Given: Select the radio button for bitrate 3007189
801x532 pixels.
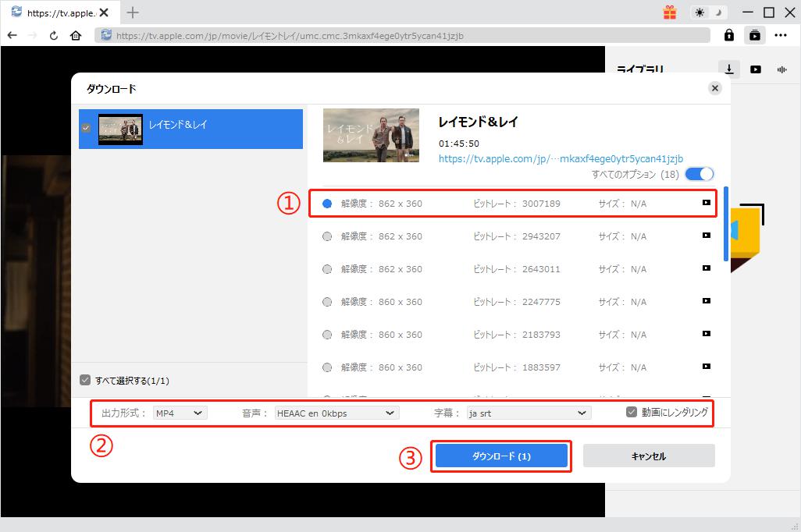Looking at the screenshot, I should point(327,204).
